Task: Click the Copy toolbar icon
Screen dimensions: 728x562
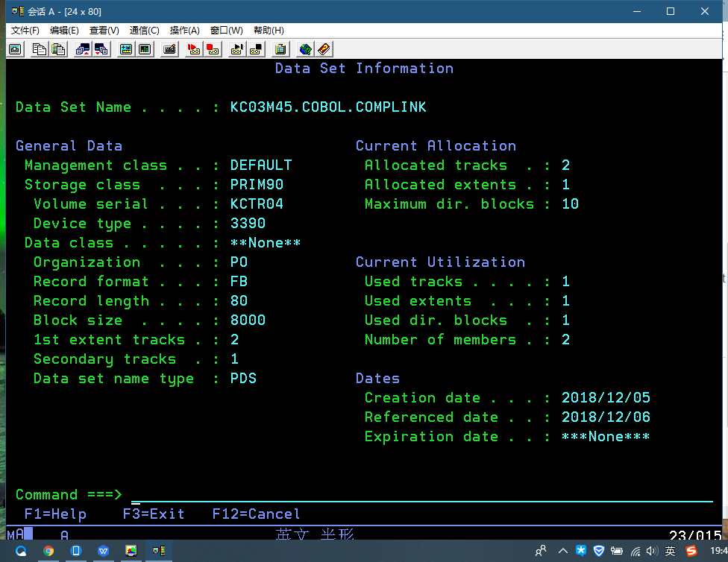Action: point(40,49)
